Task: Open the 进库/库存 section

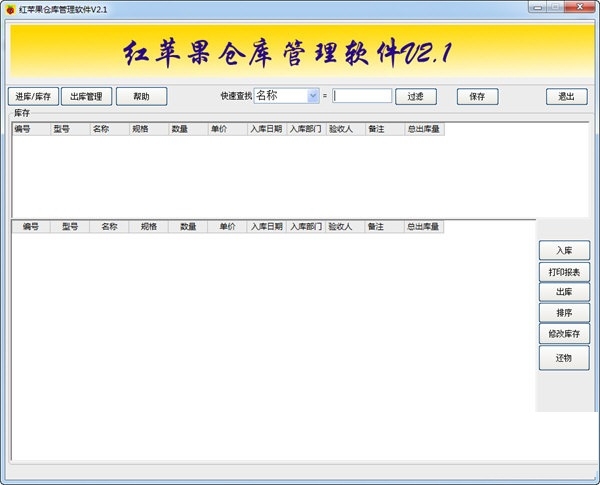Action: (32, 97)
